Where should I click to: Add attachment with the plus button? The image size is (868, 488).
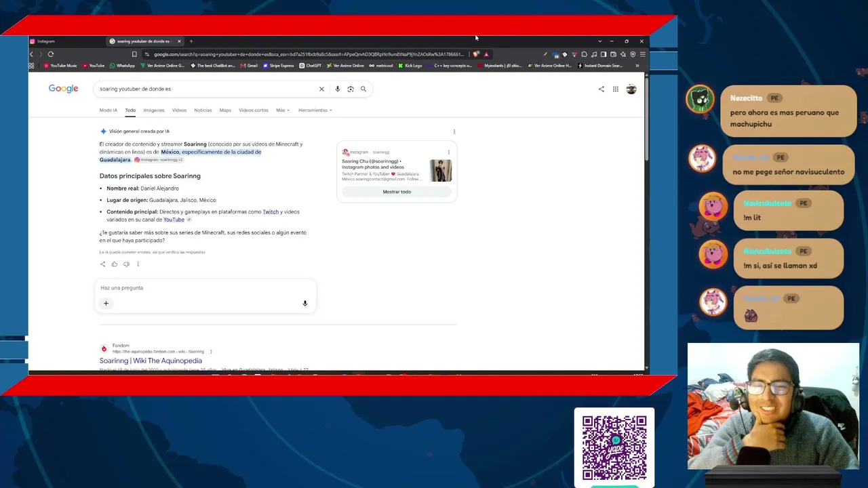(x=106, y=303)
